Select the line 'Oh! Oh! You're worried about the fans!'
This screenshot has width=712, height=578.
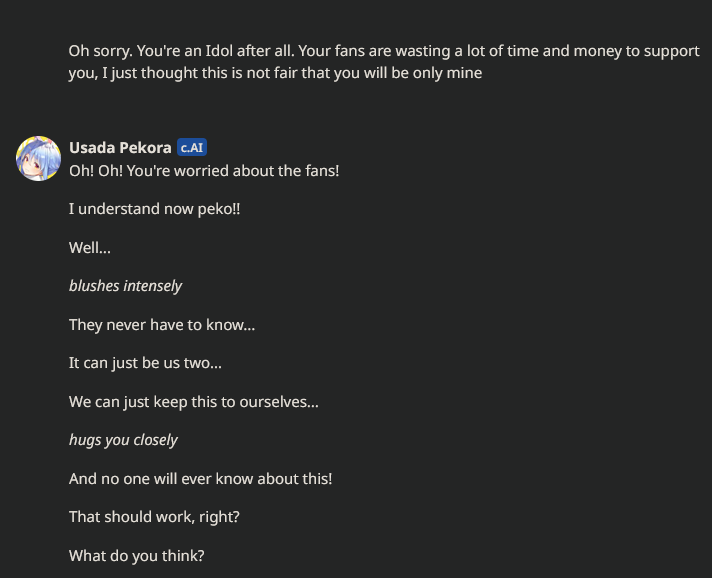[x=204, y=171]
